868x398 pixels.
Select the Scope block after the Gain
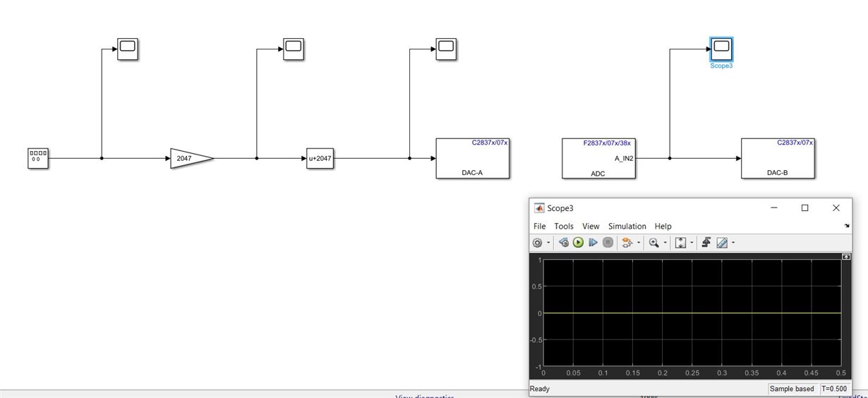pos(293,49)
